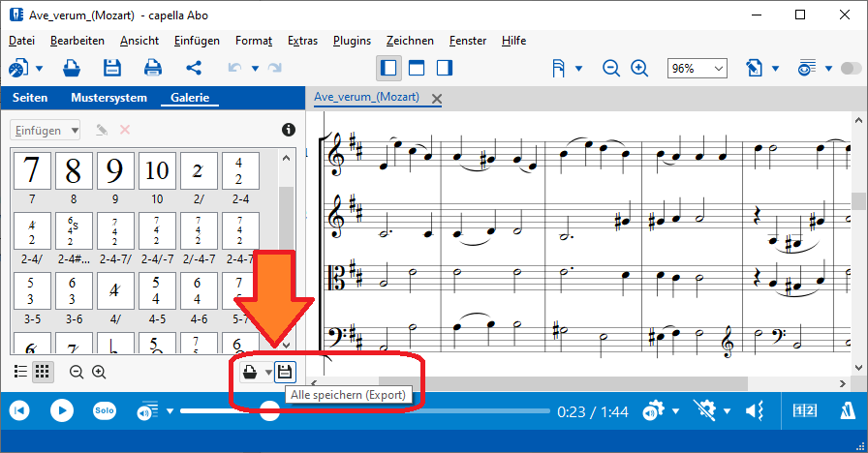
Task: Open the 96% zoom level combo box
Action: tap(697, 69)
